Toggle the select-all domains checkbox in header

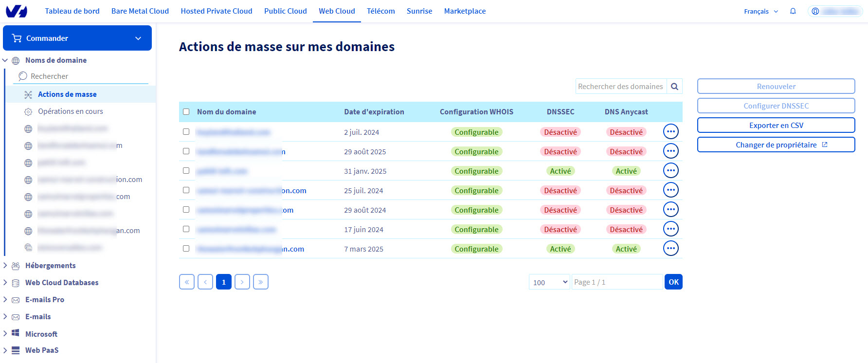(x=186, y=112)
